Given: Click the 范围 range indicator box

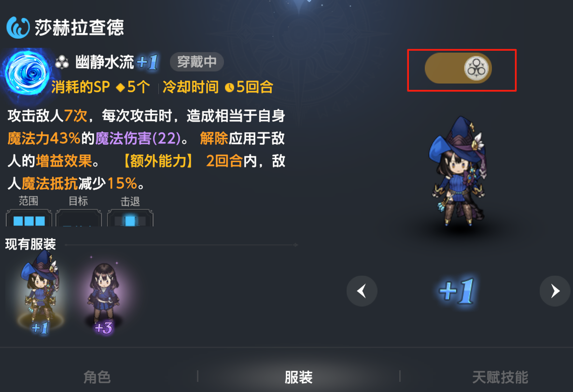Looking at the screenshot, I should [29, 218].
